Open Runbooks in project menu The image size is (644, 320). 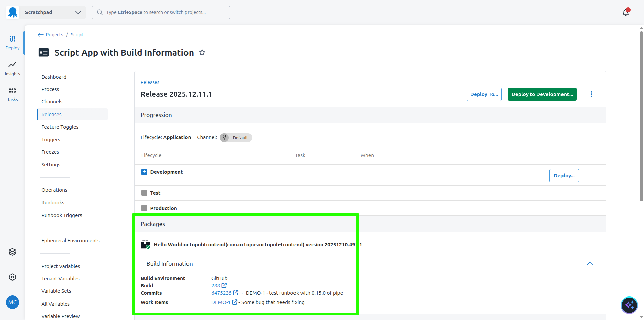pos(53,203)
